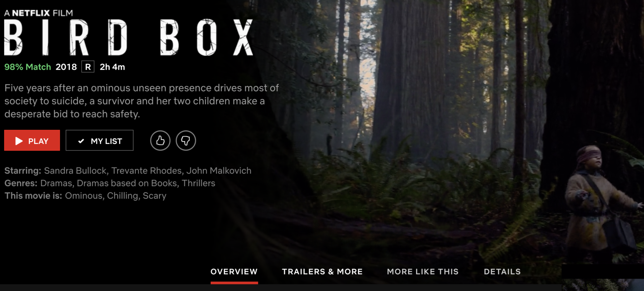The height and width of the screenshot is (291, 644).
Task: Click the R maturity rating badge
Action: (x=88, y=67)
